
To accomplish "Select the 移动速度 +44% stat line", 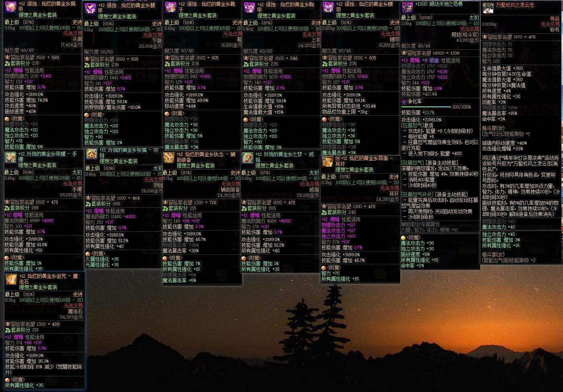I will (180, 106).
